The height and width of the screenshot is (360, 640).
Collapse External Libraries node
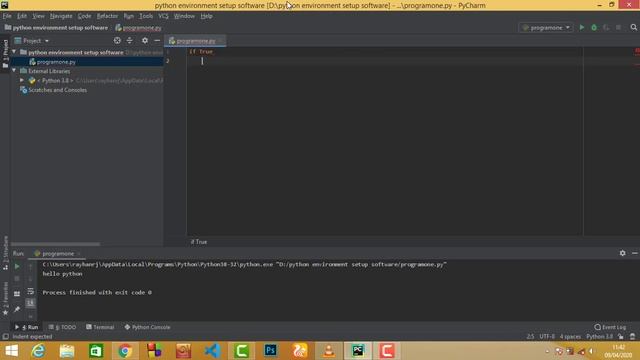[14, 71]
